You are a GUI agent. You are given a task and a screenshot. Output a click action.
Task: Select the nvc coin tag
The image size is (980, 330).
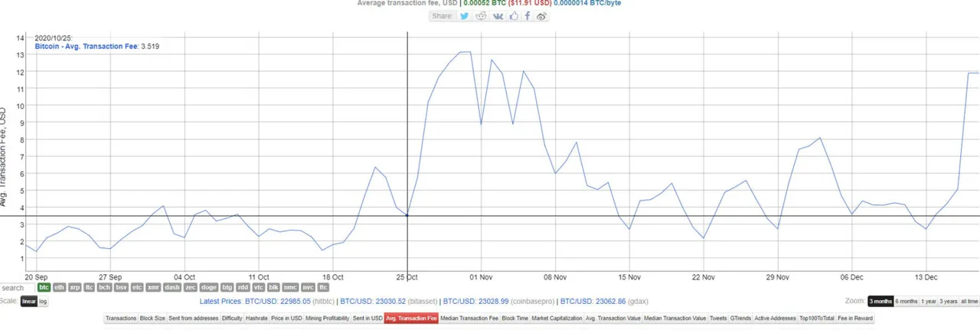point(308,288)
